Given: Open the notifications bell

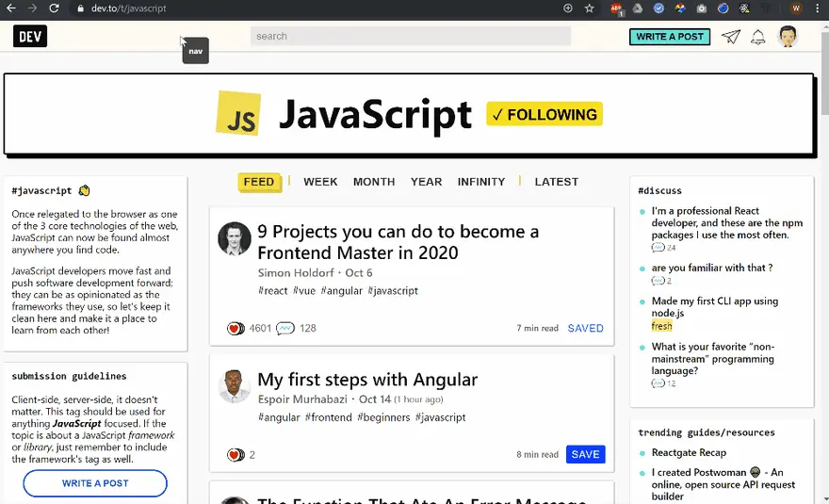Looking at the screenshot, I should [x=758, y=37].
